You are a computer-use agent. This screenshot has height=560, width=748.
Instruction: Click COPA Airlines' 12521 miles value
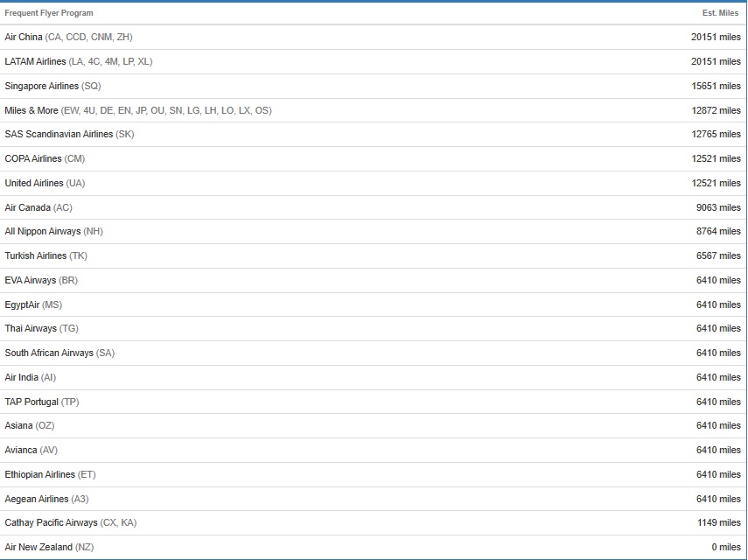point(716,158)
